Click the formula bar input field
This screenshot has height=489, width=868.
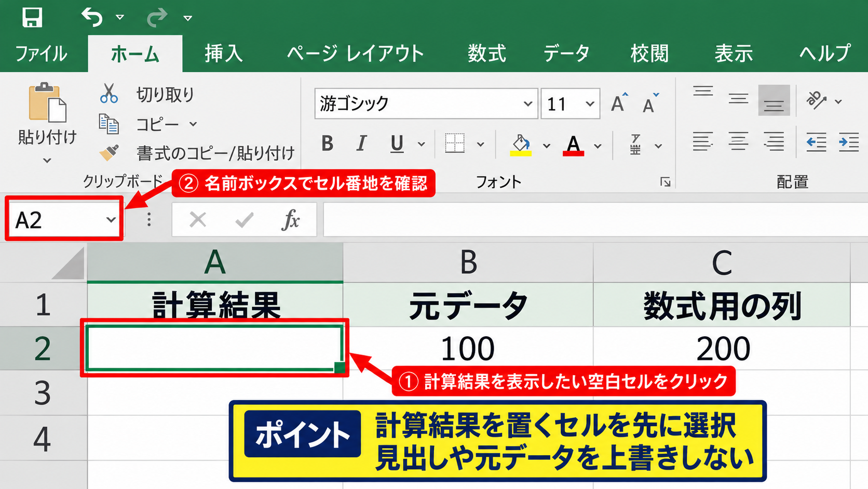click(595, 220)
